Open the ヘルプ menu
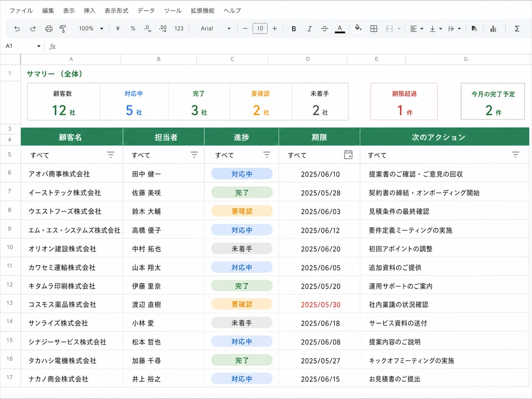Viewport: 532px width, 399px height. [232, 10]
